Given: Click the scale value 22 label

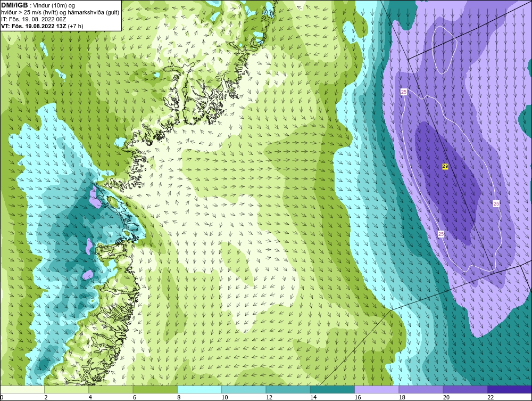Looking at the screenshot, I should (491, 397).
